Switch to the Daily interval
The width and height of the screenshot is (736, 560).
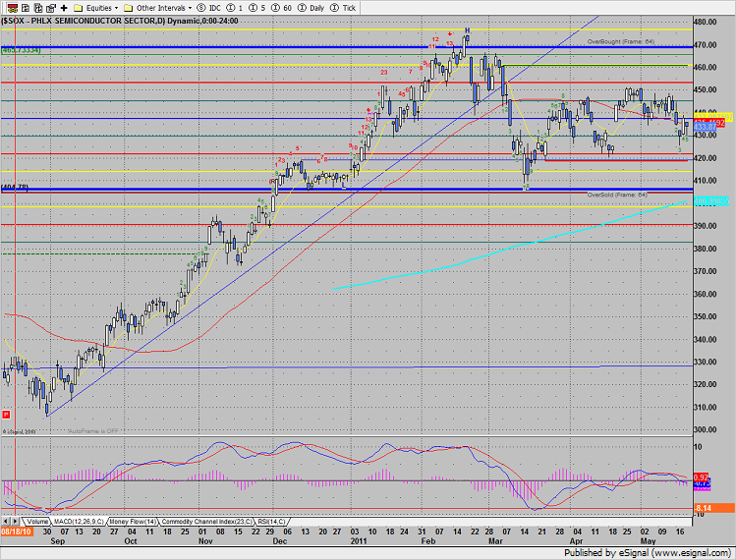(x=311, y=8)
